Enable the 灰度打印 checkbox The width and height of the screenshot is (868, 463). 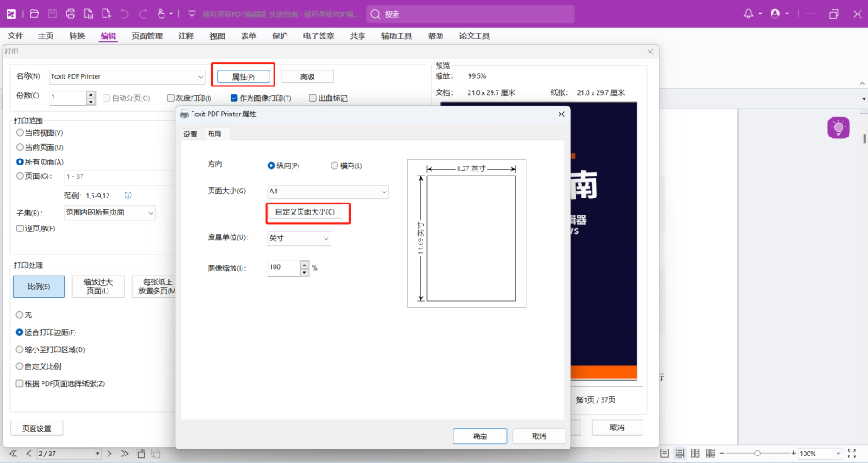171,98
